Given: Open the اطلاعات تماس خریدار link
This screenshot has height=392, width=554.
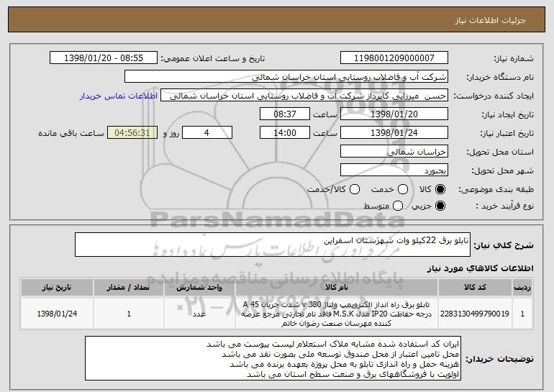Looking at the screenshot, I should 119,96.
